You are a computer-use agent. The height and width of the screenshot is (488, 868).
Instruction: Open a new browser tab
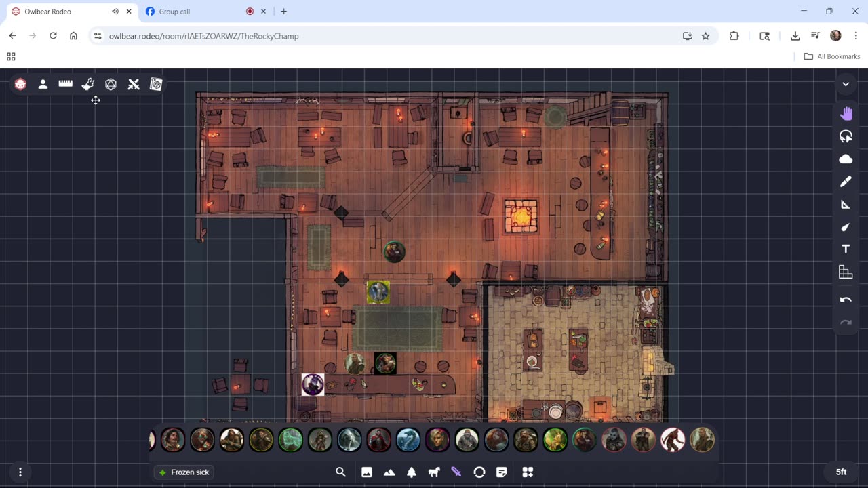(x=283, y=12)
